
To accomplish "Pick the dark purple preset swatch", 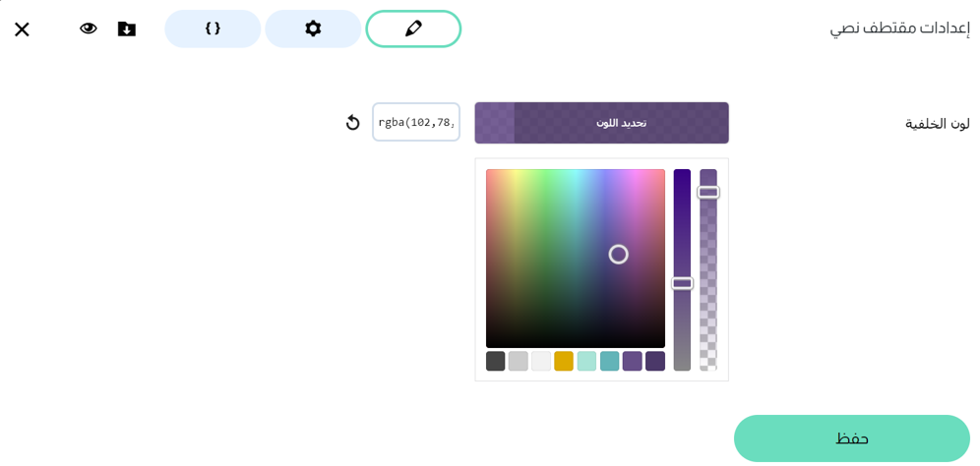I will pyautogui.click(x=655, y=361).
